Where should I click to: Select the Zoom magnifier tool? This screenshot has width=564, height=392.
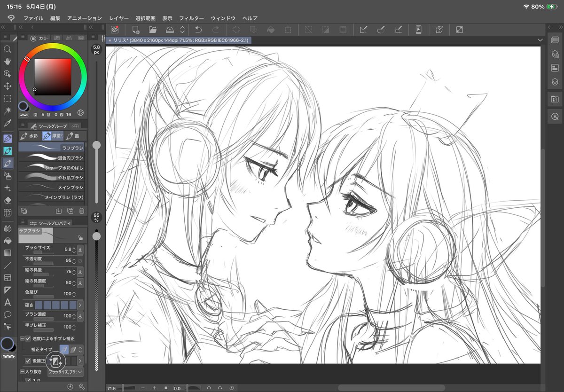pos(8,49)
